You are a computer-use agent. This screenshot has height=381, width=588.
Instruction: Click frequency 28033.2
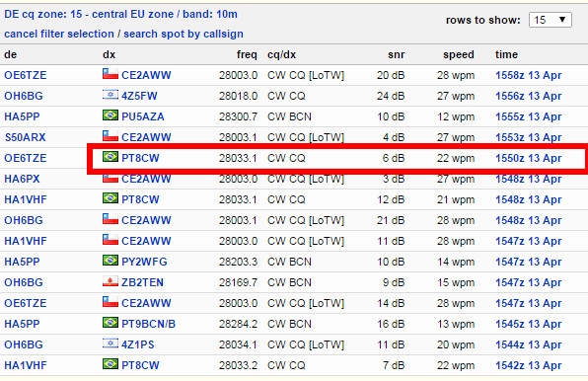(238, 365)
